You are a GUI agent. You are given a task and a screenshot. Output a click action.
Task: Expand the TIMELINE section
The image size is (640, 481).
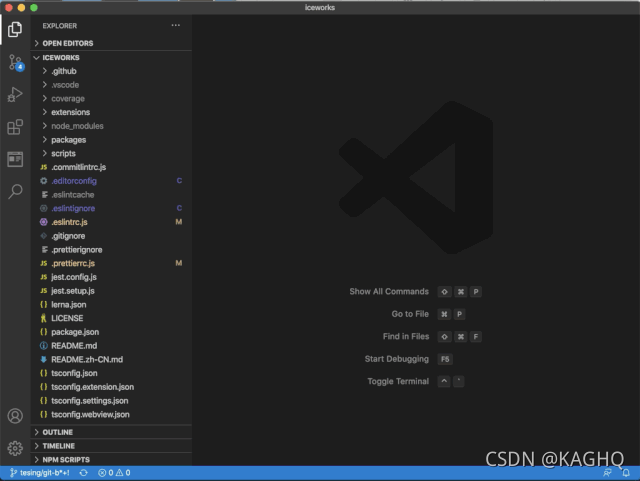pyautogui.click(x=111, y=446)
